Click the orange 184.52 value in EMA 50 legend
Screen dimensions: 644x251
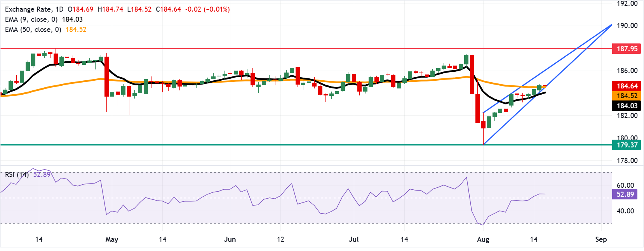(x=76, y=29)
